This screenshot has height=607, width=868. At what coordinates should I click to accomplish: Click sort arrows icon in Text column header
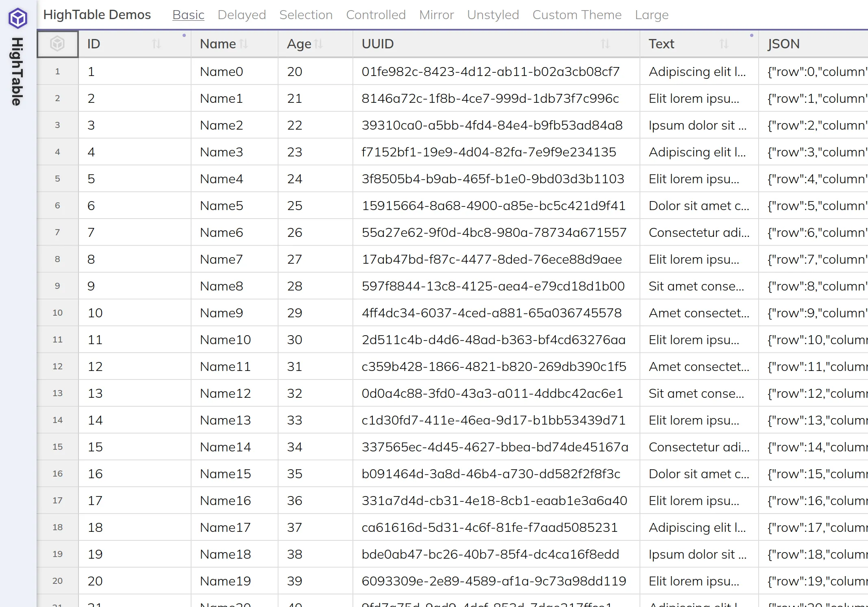(x=723, y=43)
